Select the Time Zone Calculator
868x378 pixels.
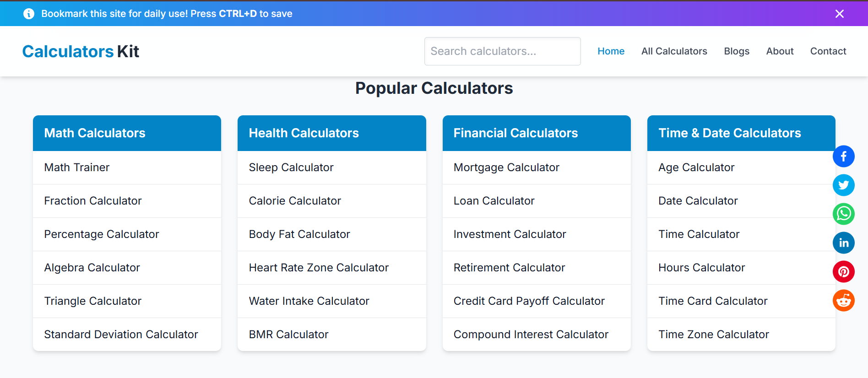coord(713,335)
